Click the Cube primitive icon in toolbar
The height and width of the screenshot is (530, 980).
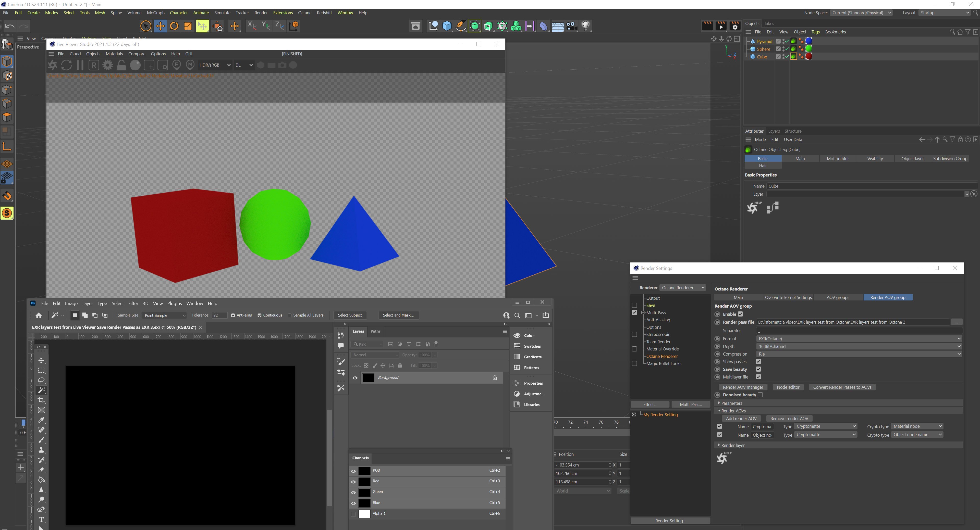[x=447, y=26]
